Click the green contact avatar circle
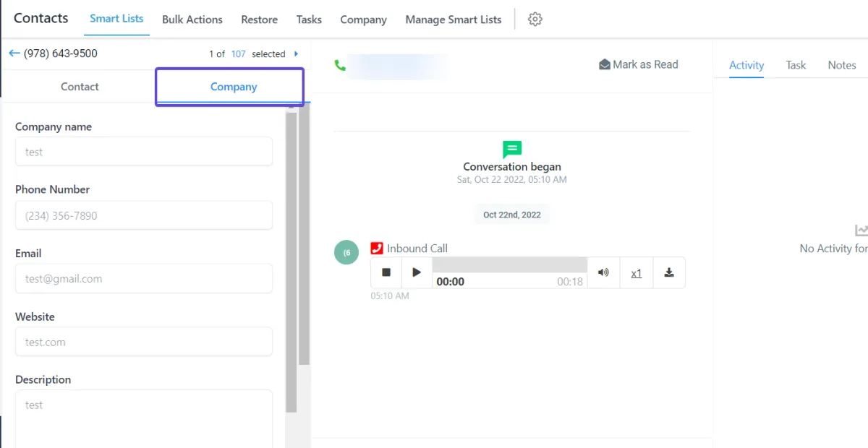 [346, 252]
